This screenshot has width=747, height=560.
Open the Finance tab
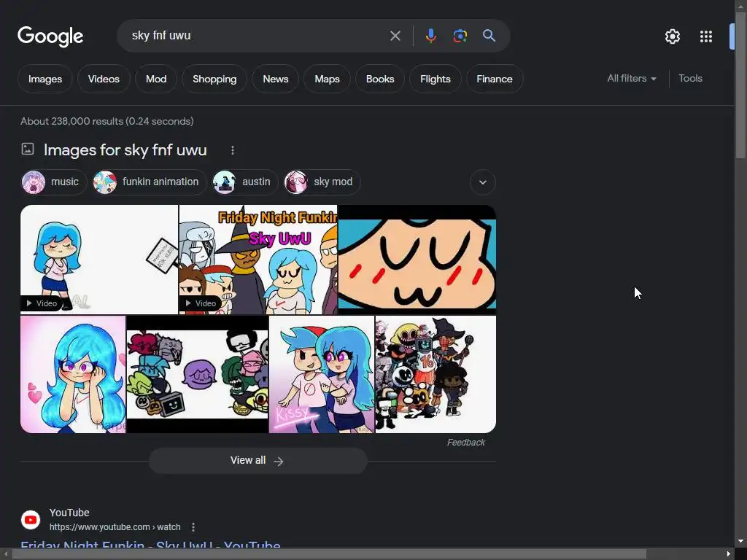[495, 79]
